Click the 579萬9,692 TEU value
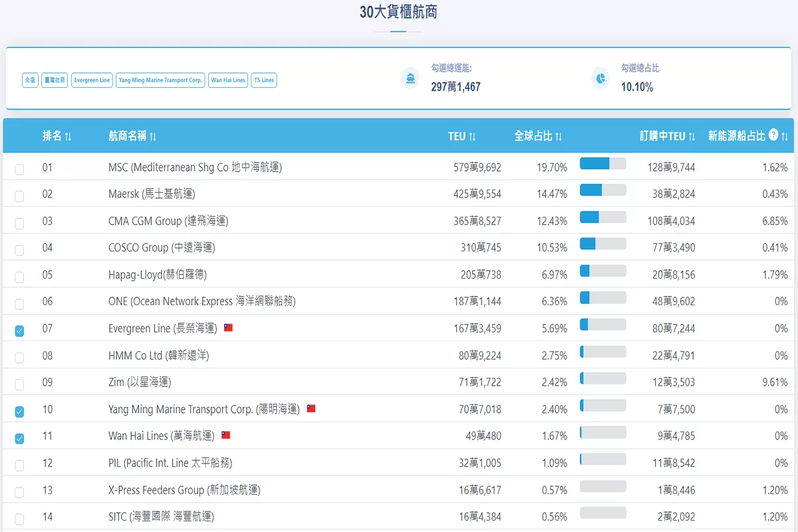 [x=477, y=168]
